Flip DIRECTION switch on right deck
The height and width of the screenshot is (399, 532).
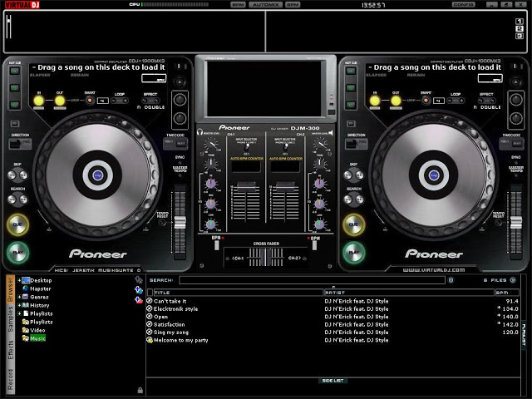(357, 144)
